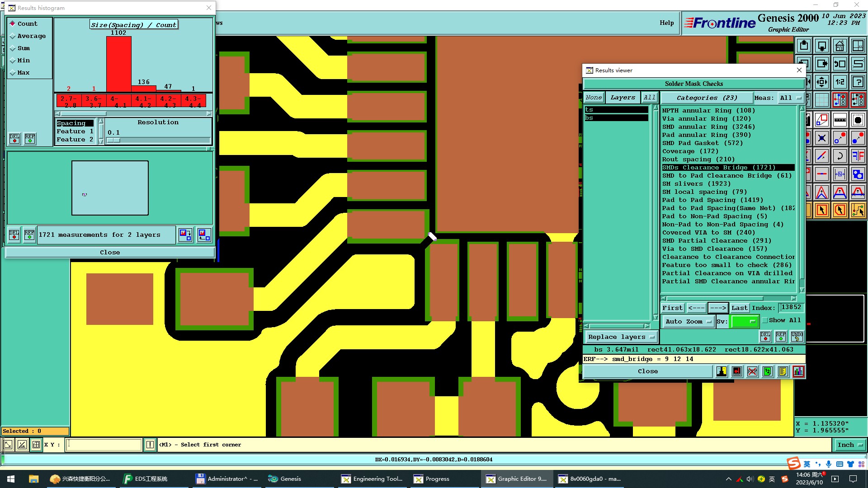Screen dimensions: 868x488
Task: Click the grid display icon
Action: 821,100
